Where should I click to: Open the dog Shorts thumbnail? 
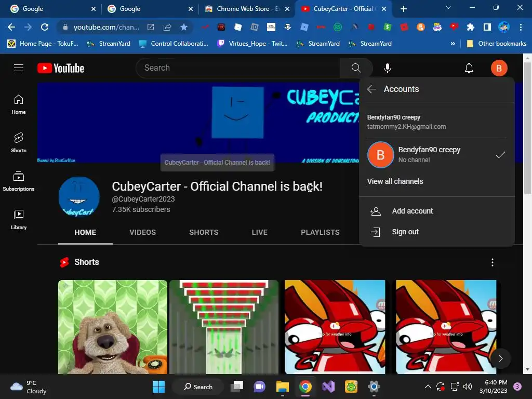tap(113, 327)
